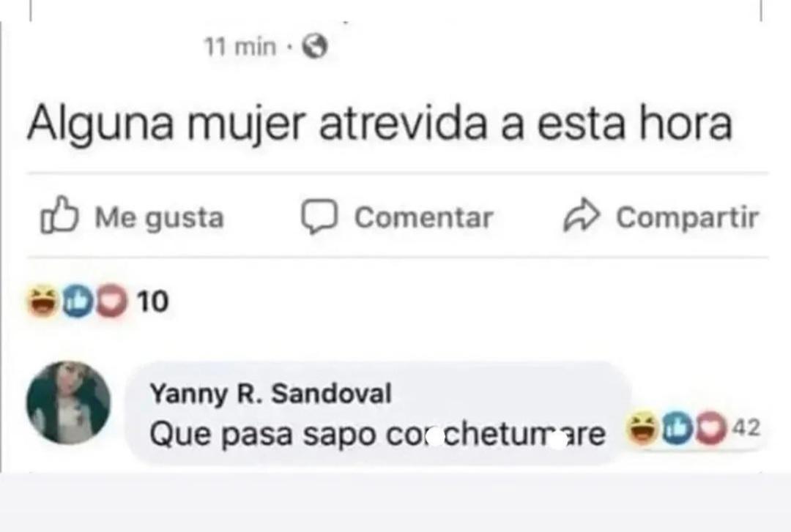
Task: Click the Me gusta button text
Action: pyautogui.click(x=160, y=218)
